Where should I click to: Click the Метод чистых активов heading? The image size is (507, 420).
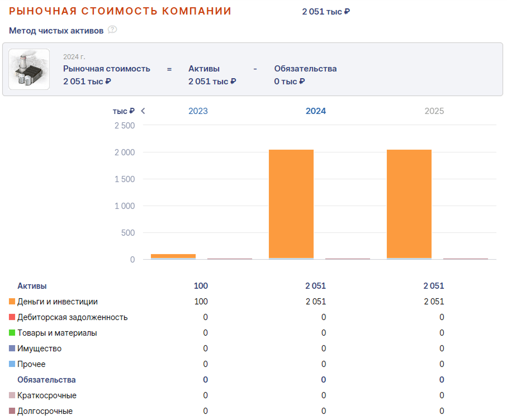coord(56,31)
